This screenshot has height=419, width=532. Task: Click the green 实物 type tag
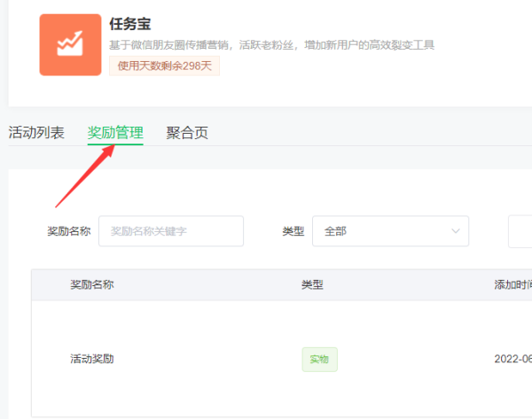[x=319, y=360]
